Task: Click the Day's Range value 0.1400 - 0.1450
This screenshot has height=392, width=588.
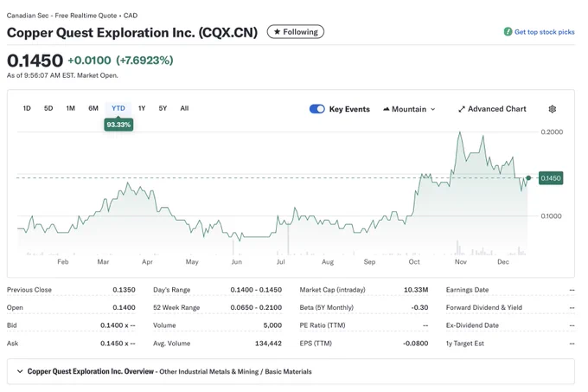Action: tap(256, 290)
